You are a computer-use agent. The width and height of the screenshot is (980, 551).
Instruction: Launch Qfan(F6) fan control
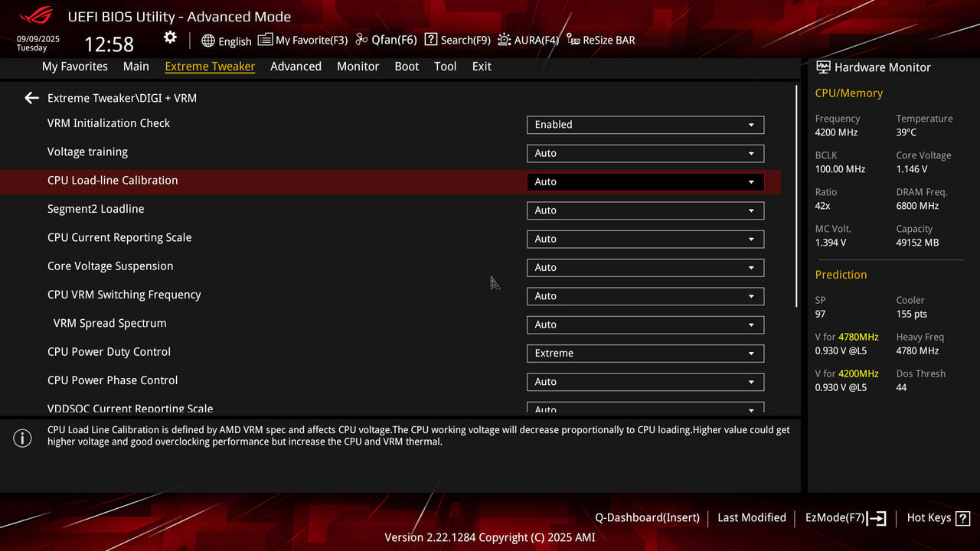coord(386,40)
